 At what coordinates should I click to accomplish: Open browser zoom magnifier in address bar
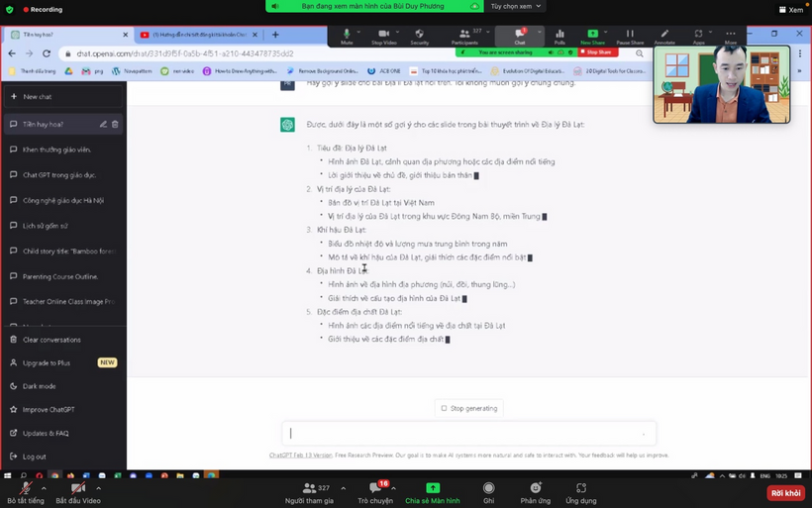coord(640,53)
